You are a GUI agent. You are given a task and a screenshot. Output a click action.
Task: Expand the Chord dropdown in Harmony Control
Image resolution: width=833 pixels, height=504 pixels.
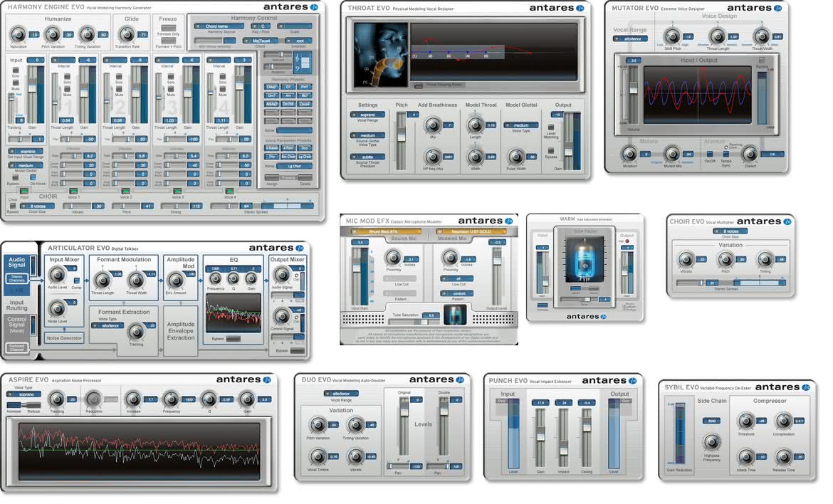click(x=261, y=41)
